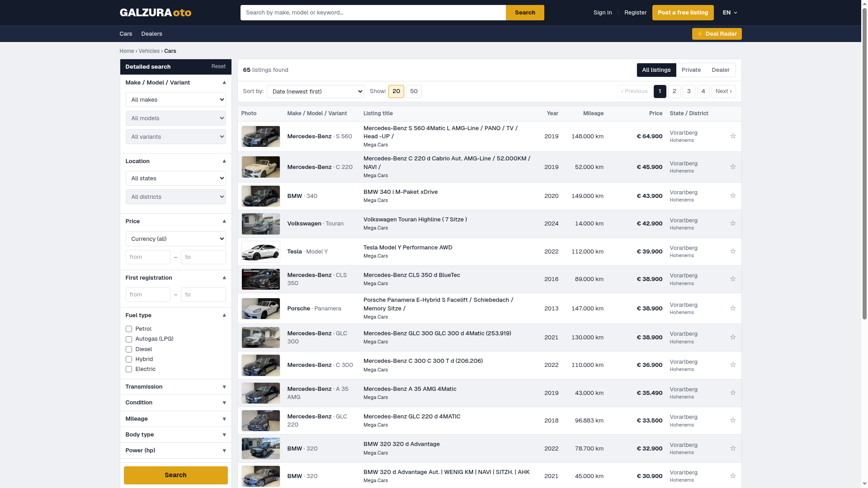This screenshot has width=868, height=488.
Task: Favorite the Mercedes-Benz GLC 300 listing star
Action: click(733, 337)
